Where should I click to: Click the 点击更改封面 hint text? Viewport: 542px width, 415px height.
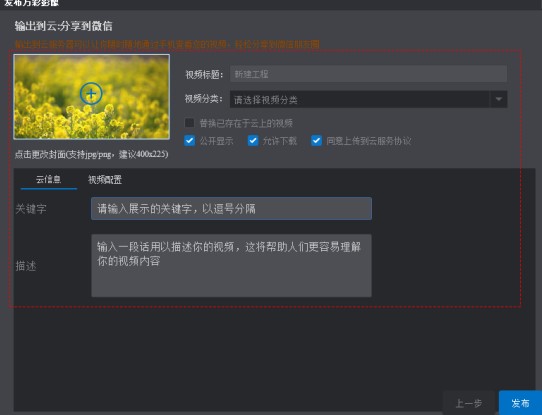click(x=91, y=154)
